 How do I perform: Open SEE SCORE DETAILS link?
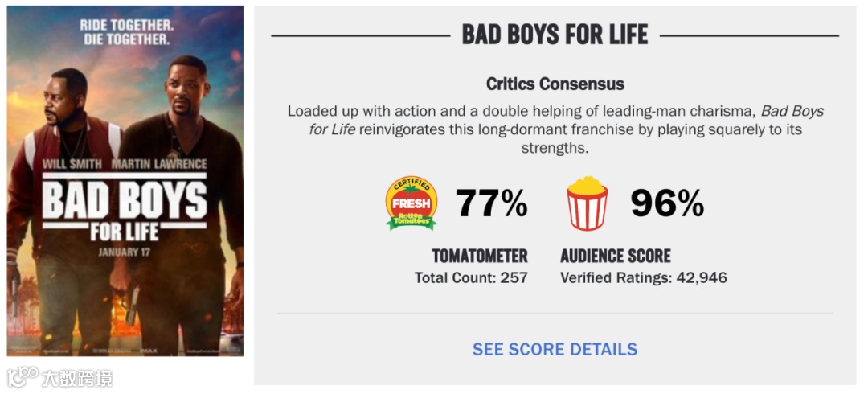555,349
